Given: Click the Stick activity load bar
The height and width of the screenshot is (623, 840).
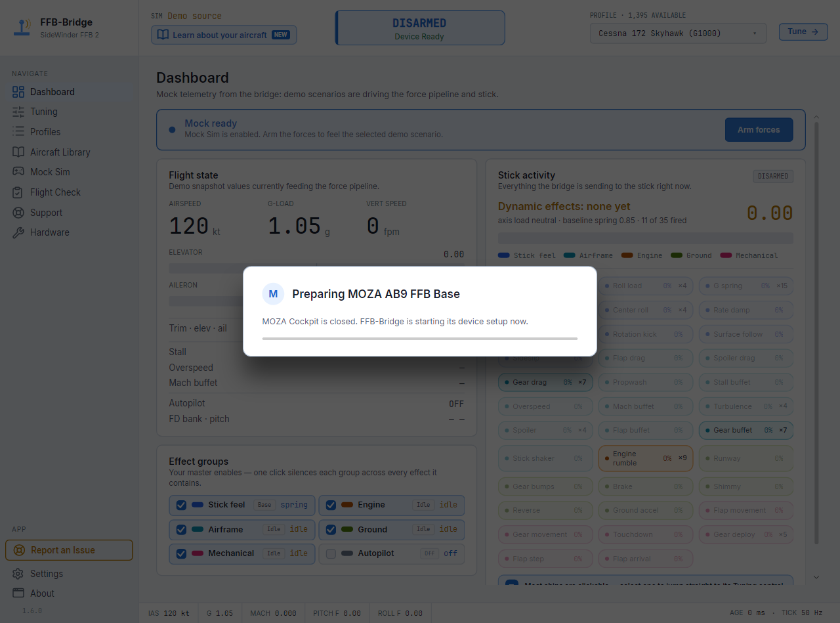Looking at the screenshot, I should (x=646, y=238).
